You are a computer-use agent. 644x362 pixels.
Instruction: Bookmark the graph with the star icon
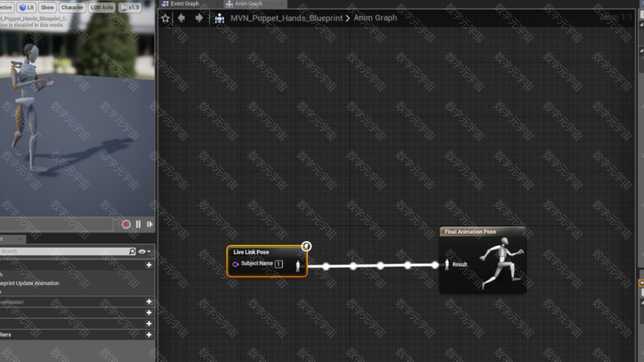click(x=166, y=18)
